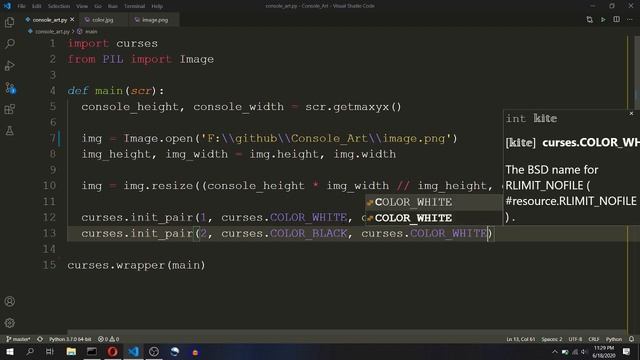The image size is (640, 360).
Task: Select the console_art.py tab
Action: (49, 20)
